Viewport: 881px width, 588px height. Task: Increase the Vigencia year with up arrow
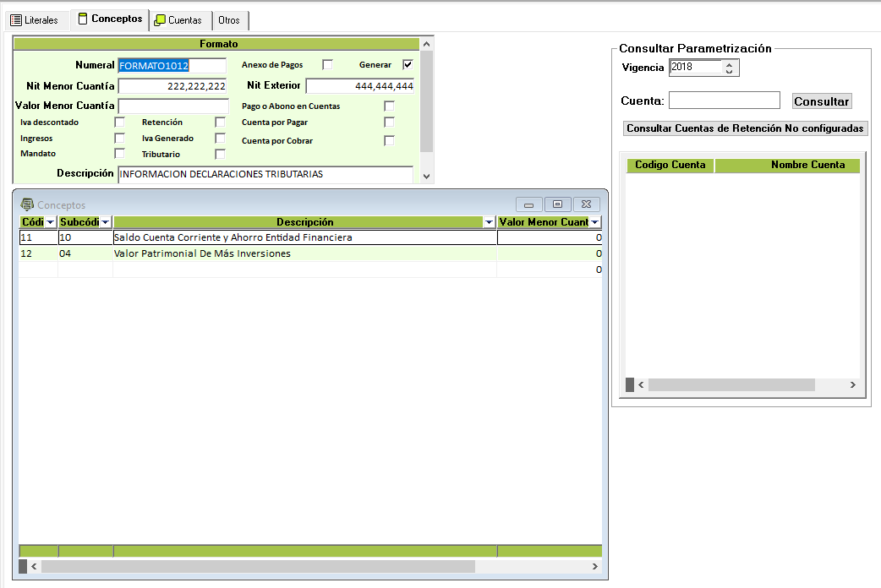[730, 63]
